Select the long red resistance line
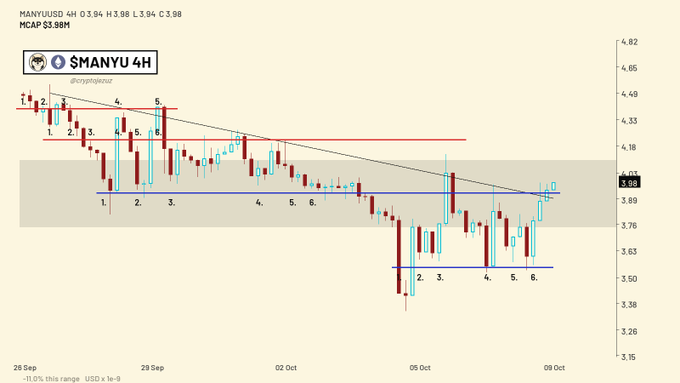This screenshot has height=383, width=680. pyautogui.click(x=255, y=140)
